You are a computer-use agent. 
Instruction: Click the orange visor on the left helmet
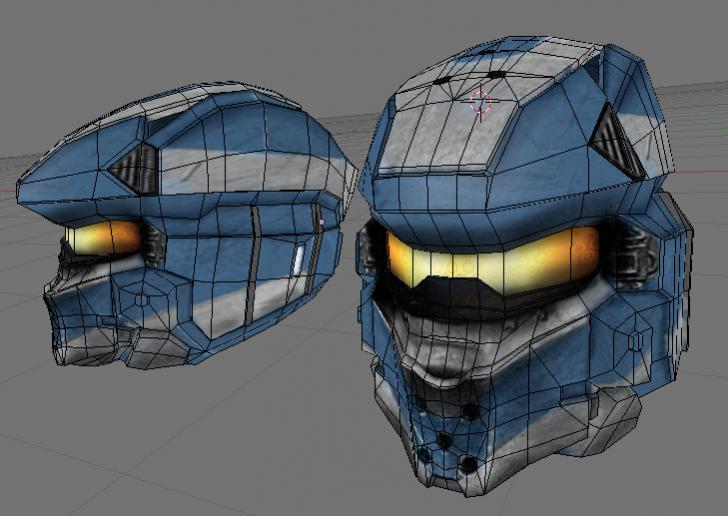103,237
